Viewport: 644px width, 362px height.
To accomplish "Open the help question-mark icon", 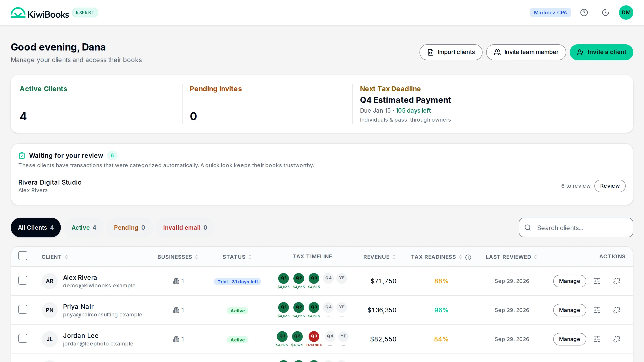I will [x=584, y=13].
